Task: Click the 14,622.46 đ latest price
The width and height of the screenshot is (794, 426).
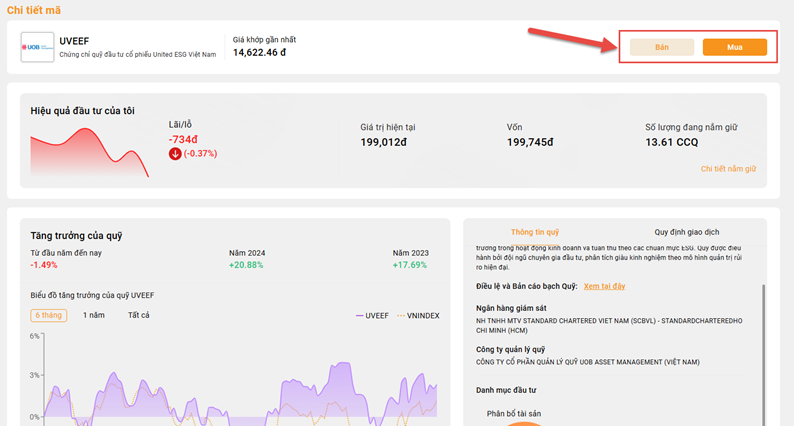Action: point(259,52)
